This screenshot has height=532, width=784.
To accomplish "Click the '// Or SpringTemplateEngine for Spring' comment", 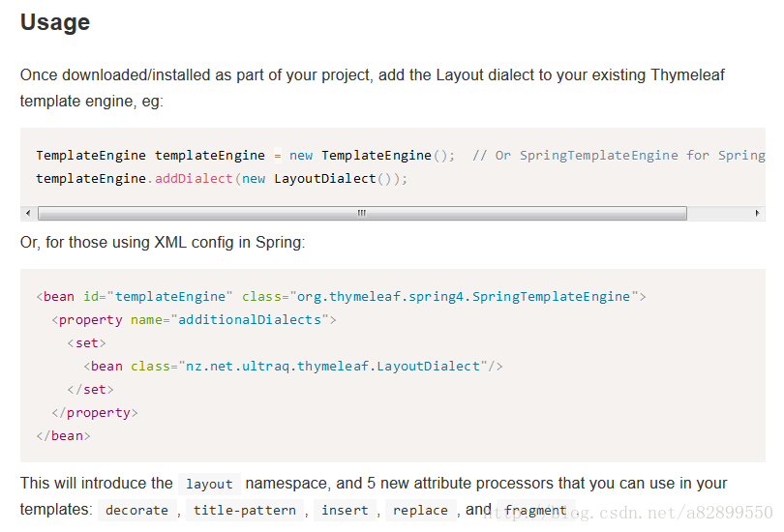I will click(x=619, y=156).
